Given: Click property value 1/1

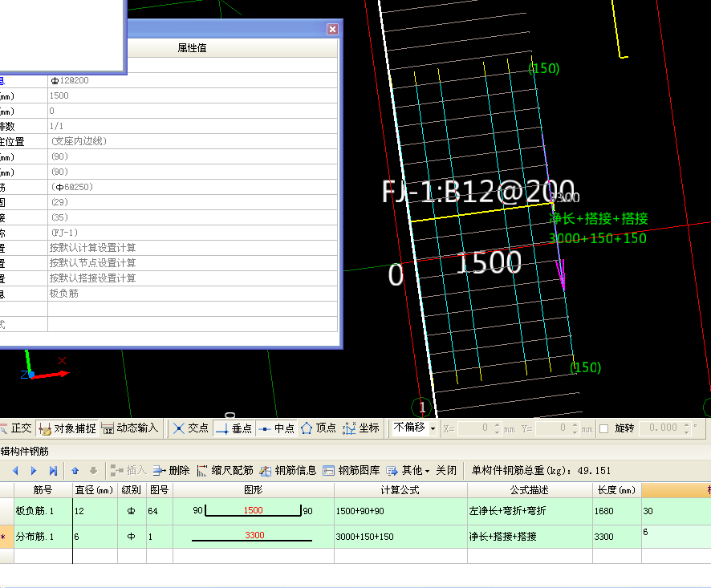Looking at the screenshot, I should (x=193, y=126).
